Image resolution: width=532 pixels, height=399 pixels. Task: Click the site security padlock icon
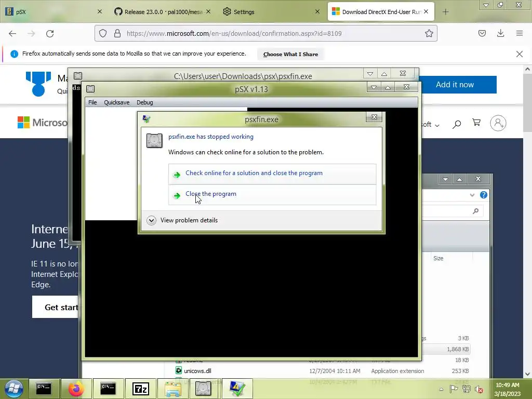click(117, 33)
